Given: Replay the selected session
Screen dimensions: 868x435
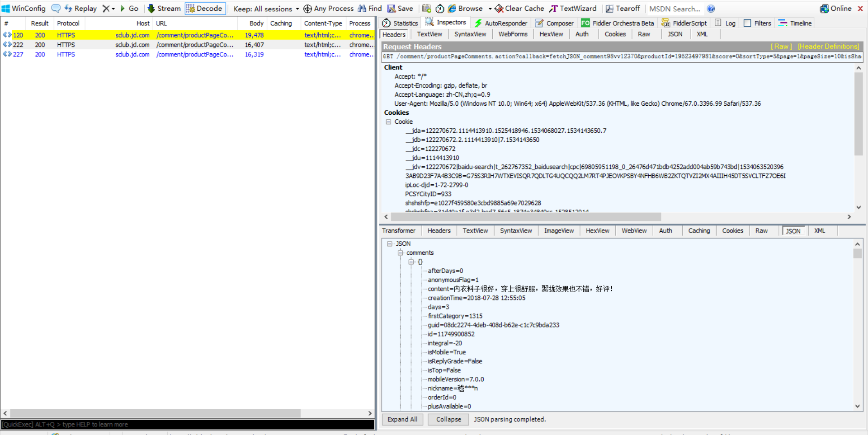Looking at the screenshot, I should [x=80, y=9].
